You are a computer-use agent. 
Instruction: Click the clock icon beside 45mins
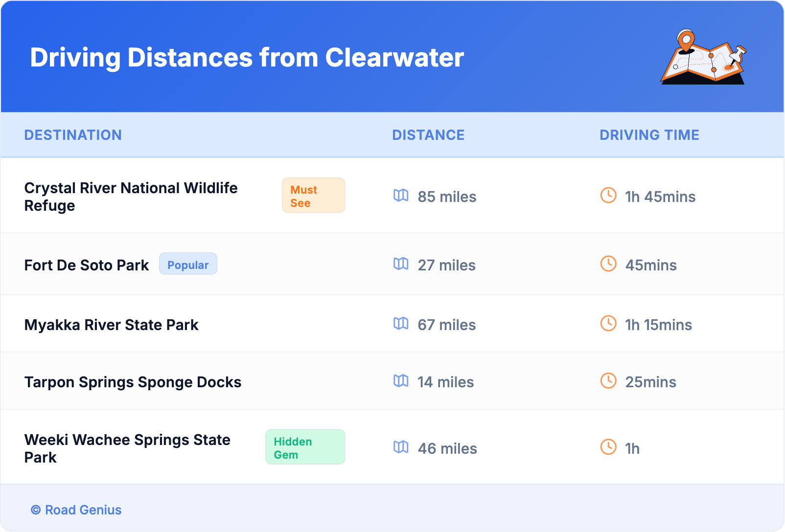click(608, 264)
